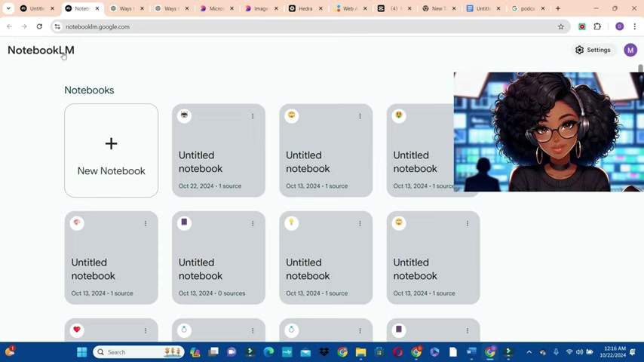This screenshot has width=644, height=362.
Task: Open the notebook dated Oct 22, 2024
Action: point(219,150)
